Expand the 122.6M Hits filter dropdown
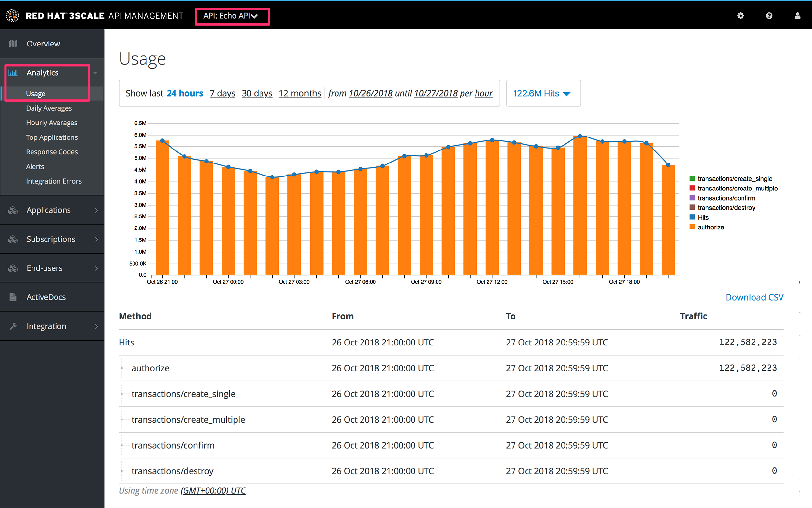812x508 pixels. pyautogui.click(x=542, y=94)
